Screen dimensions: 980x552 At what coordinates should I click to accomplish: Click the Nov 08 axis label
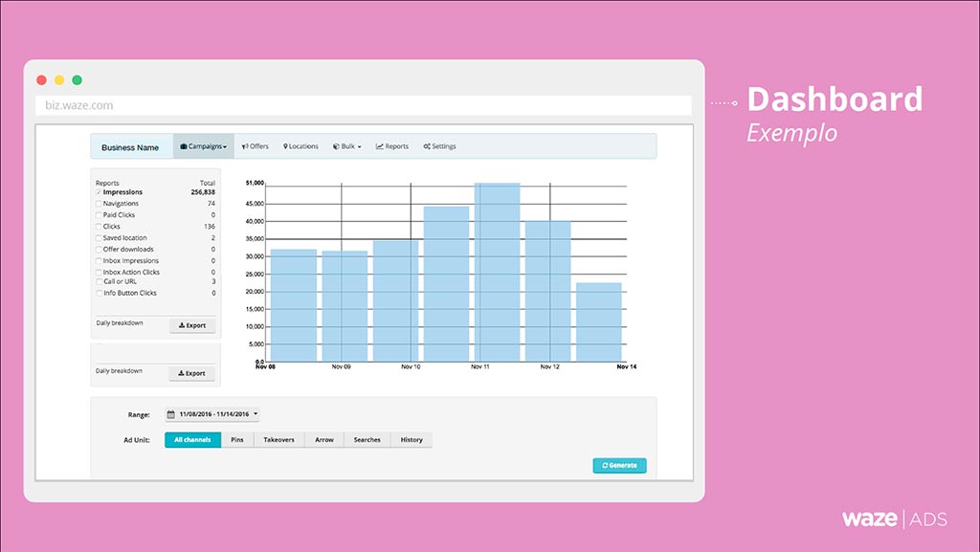coord(265,366)
